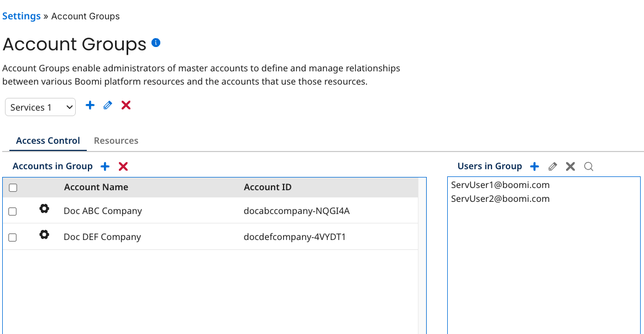This screenshot has height=334, width=644.
Task: Check the Doc ABC Company checkbox
Action: coord(13,211)
